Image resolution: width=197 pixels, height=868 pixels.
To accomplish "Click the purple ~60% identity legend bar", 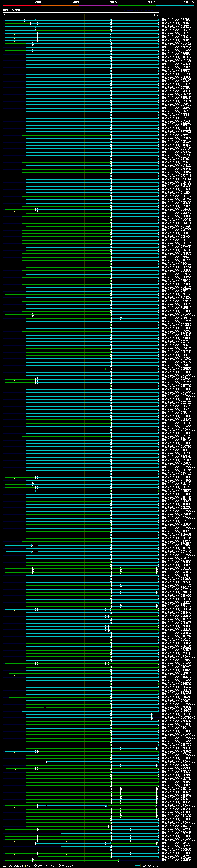I will click(x=98, y=6).
